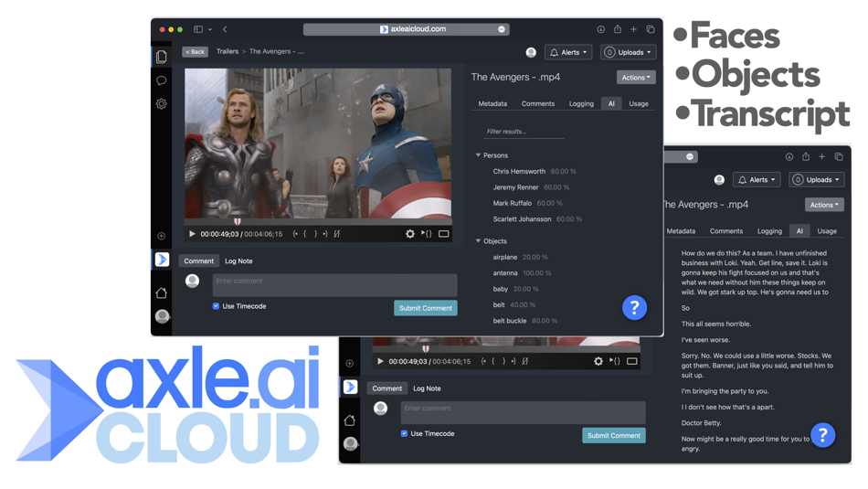
Task: Click the blue axle arrow icon in front window sidebar
Action: [163, 260]
